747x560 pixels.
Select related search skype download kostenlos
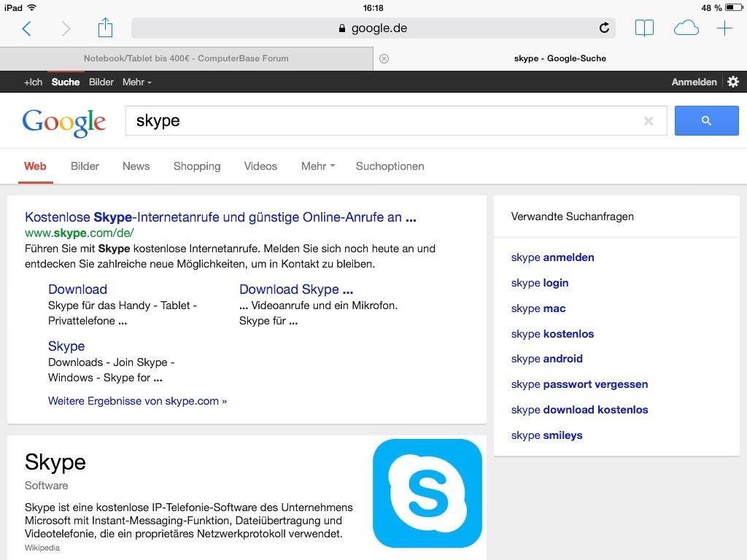(x=579, y=410)
